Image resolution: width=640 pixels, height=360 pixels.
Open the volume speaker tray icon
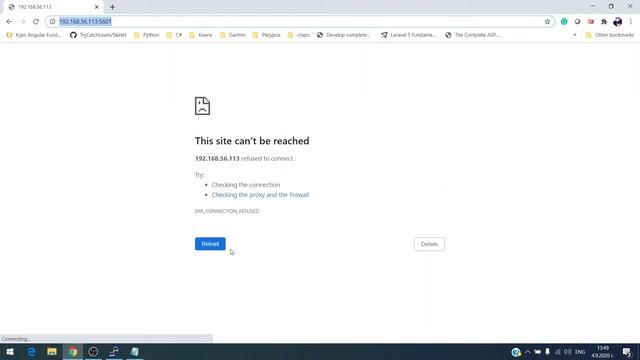point(567,352)
